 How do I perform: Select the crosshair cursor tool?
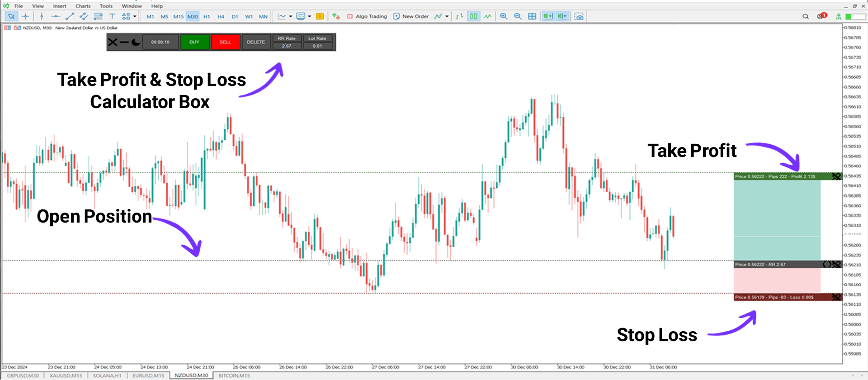click(x=26, y=16)
